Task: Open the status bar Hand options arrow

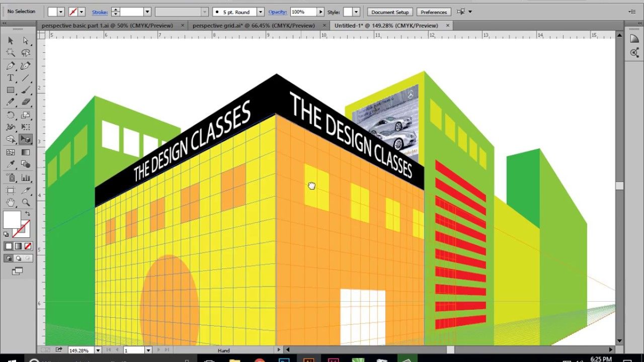Action: point(279,350)
